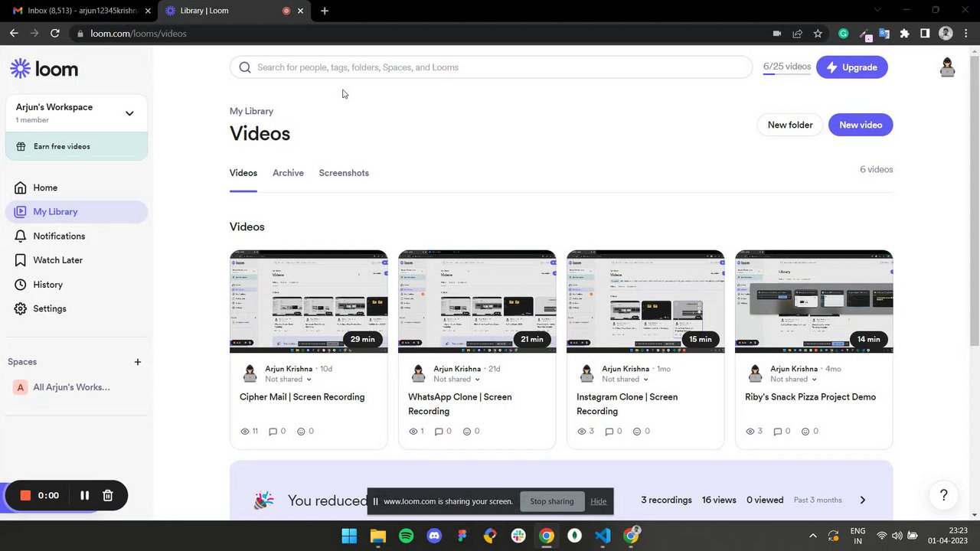
Task: Click views icon on Instagram Clone video
Action: pyautogui.click(x=582, y=432)
